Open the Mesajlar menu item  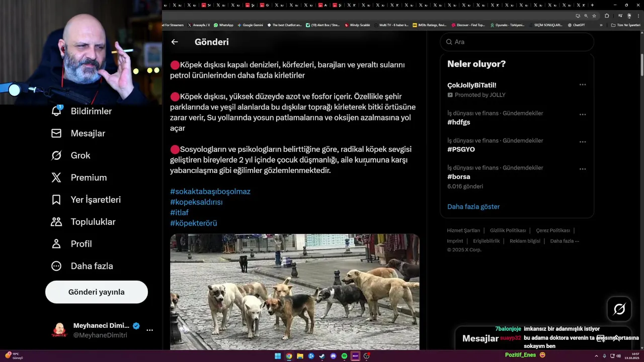pyautogui.click(x=78, y=133)
